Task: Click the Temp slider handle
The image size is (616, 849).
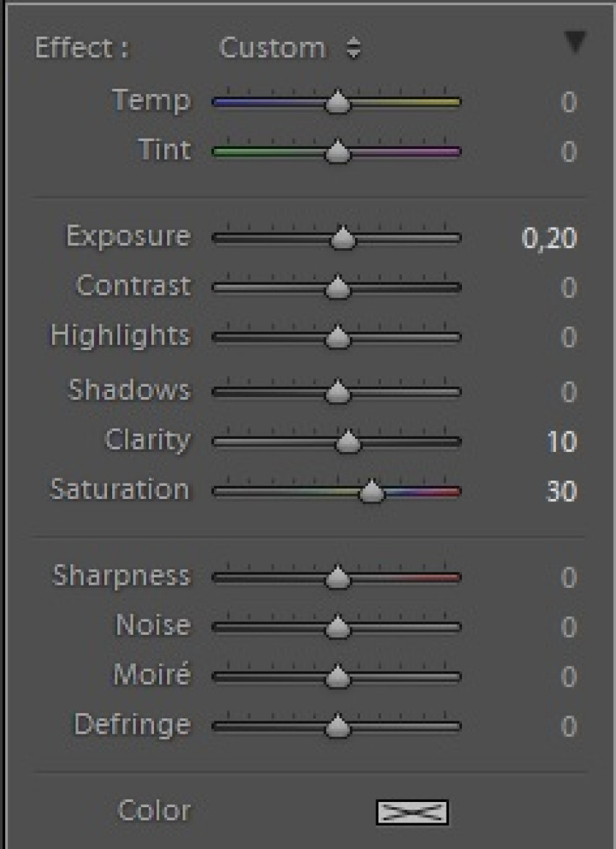Action: point(337,102)
